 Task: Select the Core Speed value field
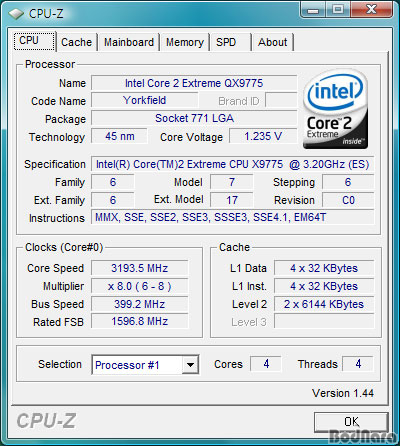[140, 268]
